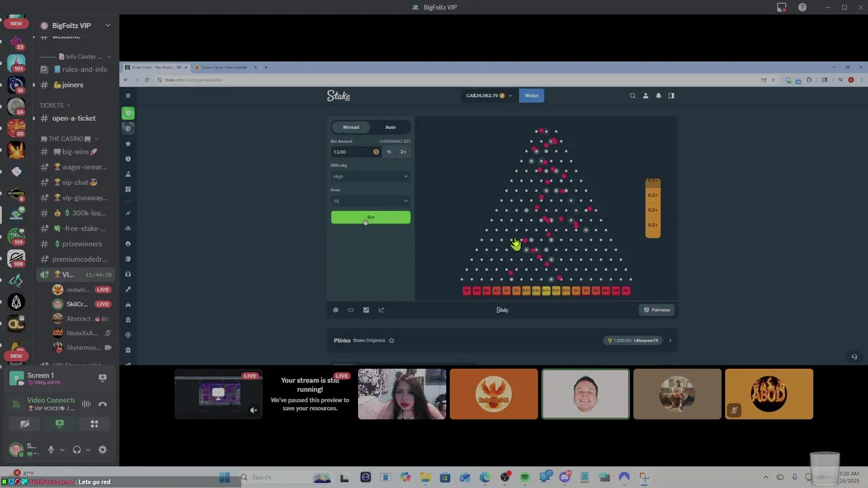Viewport: 868px width, 488px height.
Task: Open the Discord activities launcher
Action: click(x=94, y=424)
